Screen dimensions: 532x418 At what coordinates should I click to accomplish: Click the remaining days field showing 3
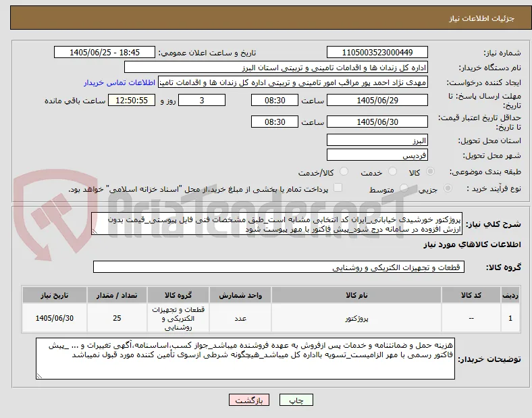[x=202, y=100]
